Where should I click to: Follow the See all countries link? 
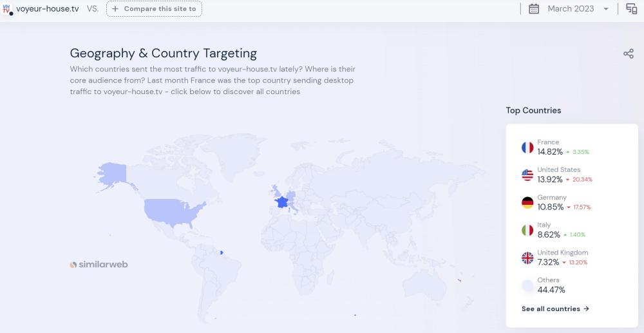pos(555,309)
